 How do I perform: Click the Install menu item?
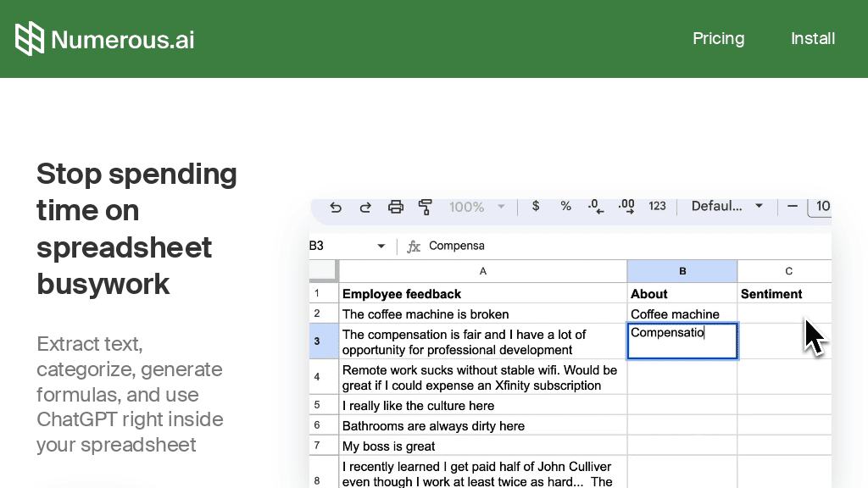(812, 38)
